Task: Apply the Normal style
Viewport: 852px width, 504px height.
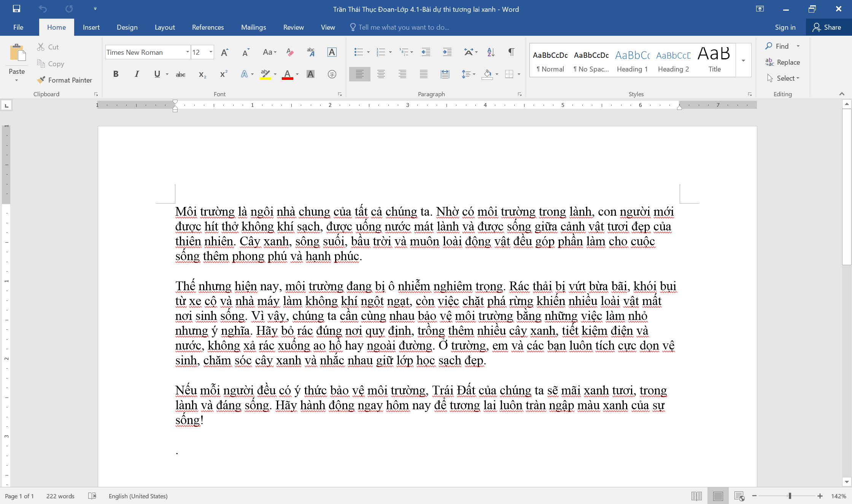Action: coord(550,61)
